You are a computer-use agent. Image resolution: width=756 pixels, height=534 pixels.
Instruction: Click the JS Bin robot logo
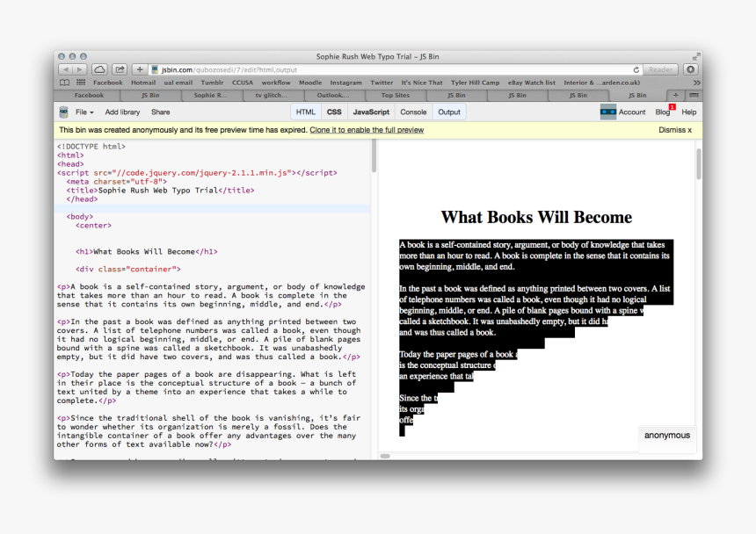click(63, 112)
